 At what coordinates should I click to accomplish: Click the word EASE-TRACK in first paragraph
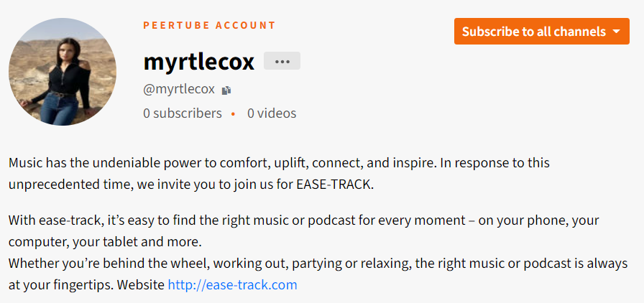pyautogui.click(x=334, y=185)
